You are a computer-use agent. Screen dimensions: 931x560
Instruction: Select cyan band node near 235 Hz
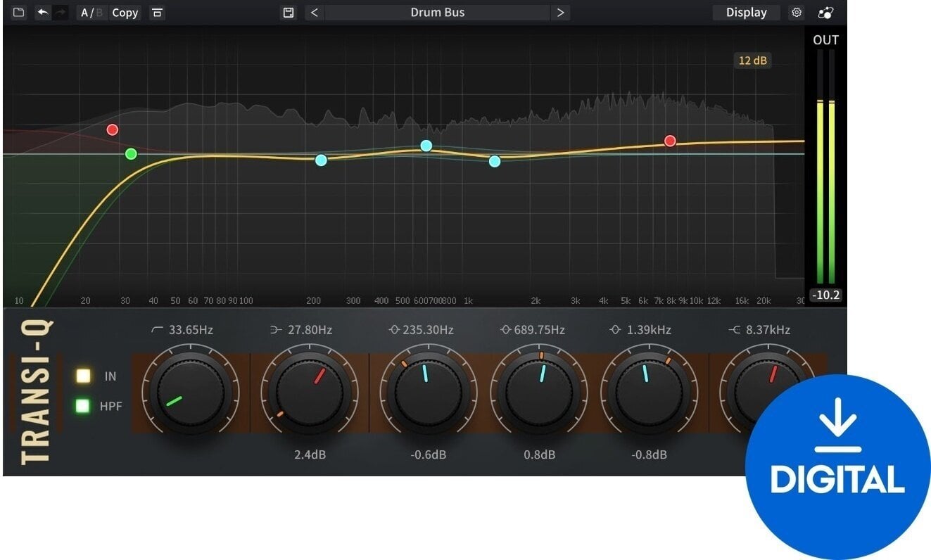321,160
